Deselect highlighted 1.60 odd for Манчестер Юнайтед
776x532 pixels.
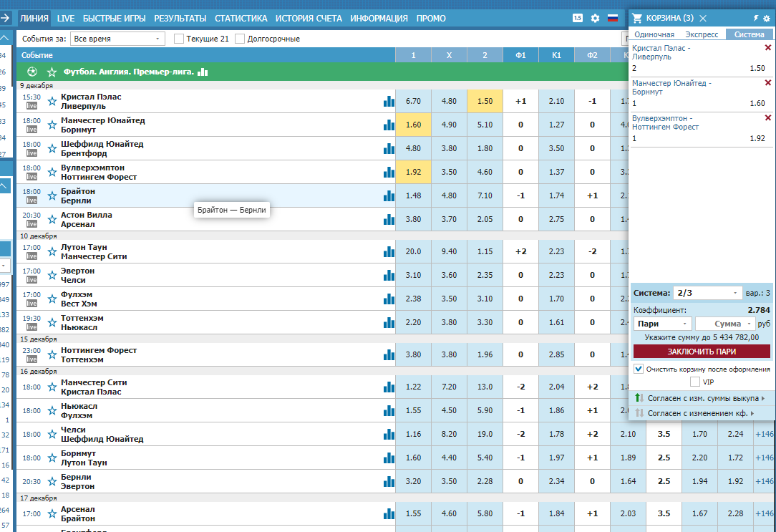pyautogui.click(x=413, y=125)
